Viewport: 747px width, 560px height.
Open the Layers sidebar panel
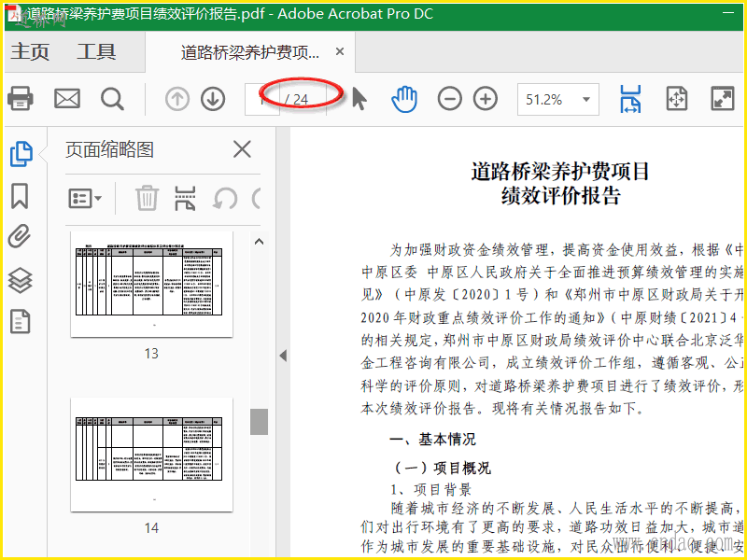(x=21, y=279)
